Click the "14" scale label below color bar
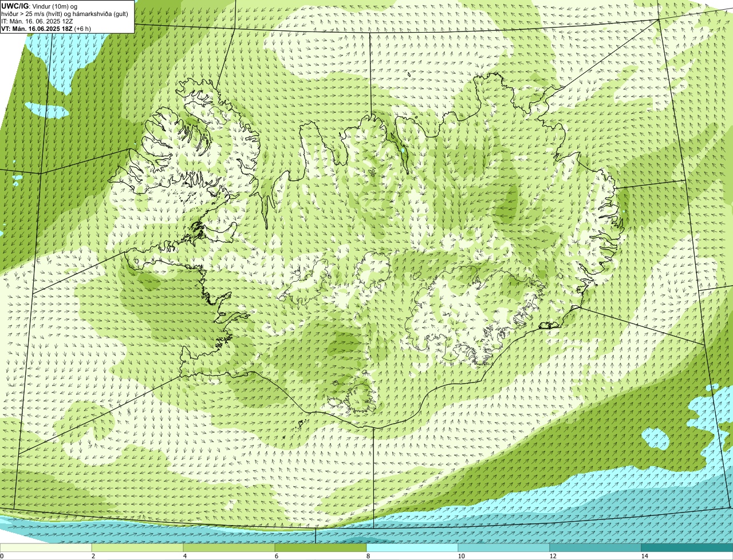The height and width of the screenshot is (560, 733). pos(644,556)
